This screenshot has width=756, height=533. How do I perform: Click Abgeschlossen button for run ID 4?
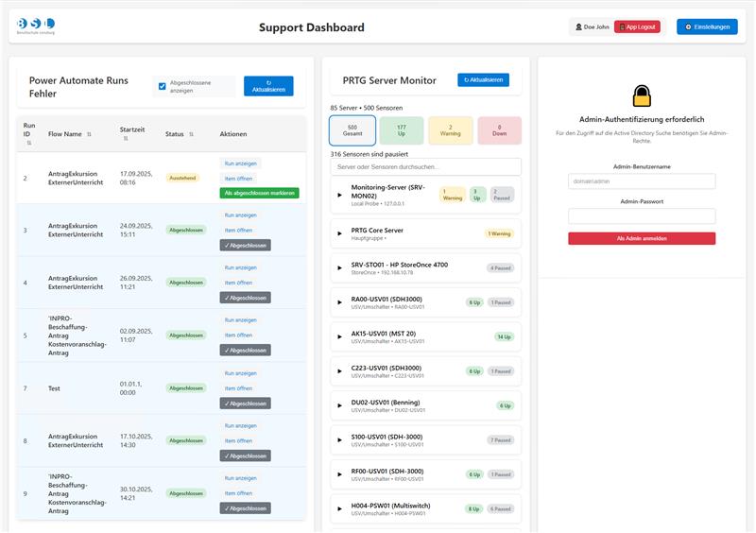tap(246, 298)
